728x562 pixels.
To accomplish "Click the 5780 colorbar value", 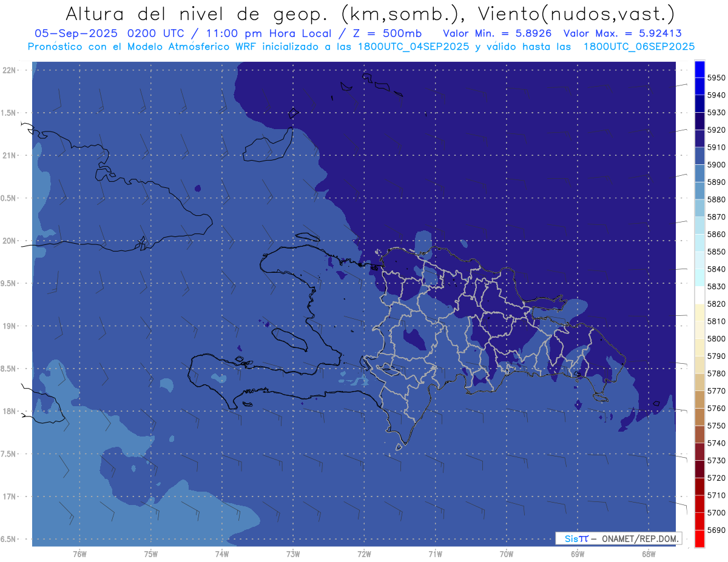I will click(716, 373).
